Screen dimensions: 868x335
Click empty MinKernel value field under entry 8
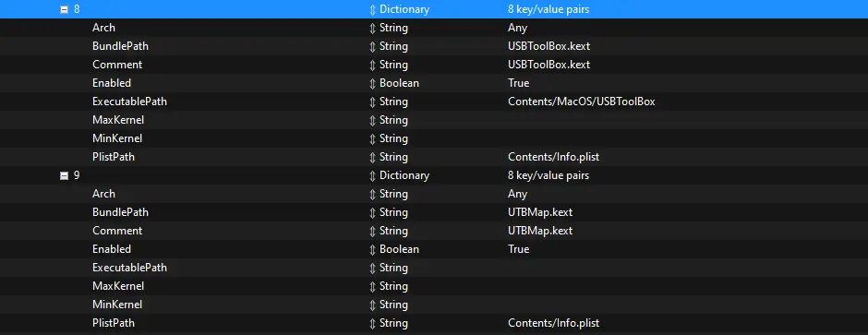[x=685, y=138]
